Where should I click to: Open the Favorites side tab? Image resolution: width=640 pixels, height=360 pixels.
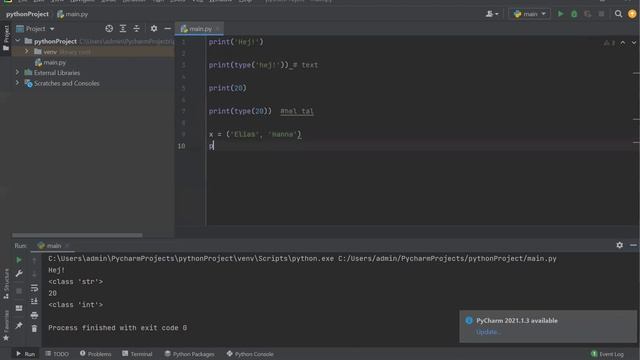coord(6,325)
